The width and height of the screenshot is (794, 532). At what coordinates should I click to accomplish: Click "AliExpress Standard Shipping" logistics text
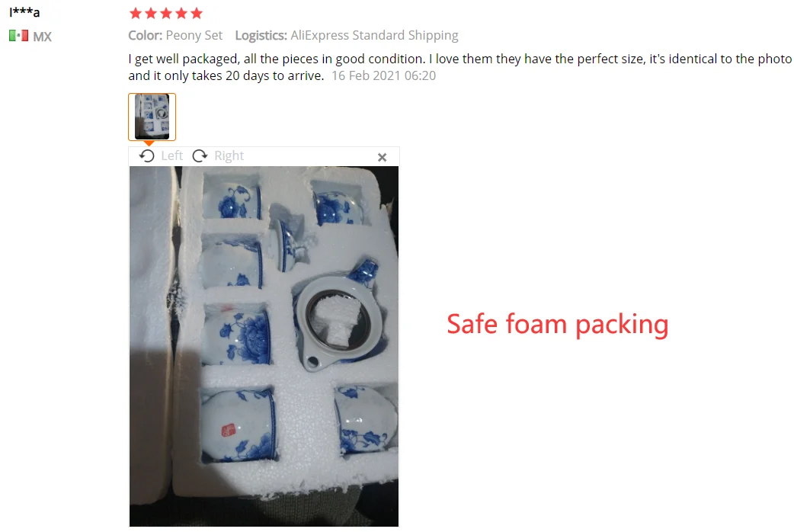[374, 36]
